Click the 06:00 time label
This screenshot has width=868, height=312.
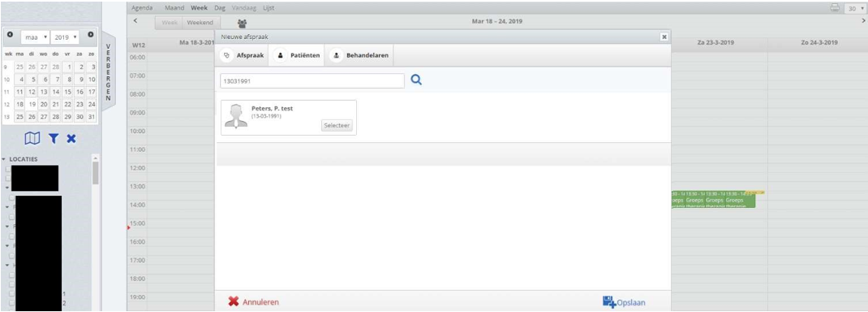tap(137, 57)
